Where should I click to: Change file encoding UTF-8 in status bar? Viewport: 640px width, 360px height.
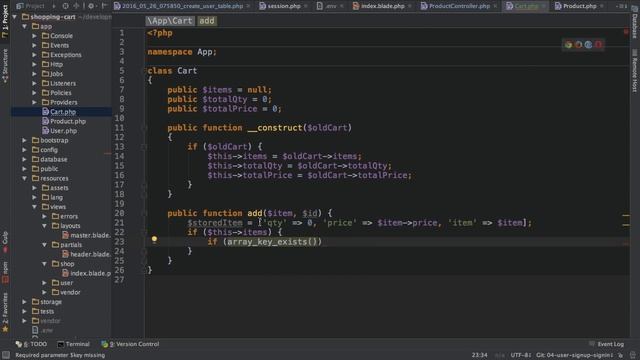pyautogui.click(x=520, y=355)
